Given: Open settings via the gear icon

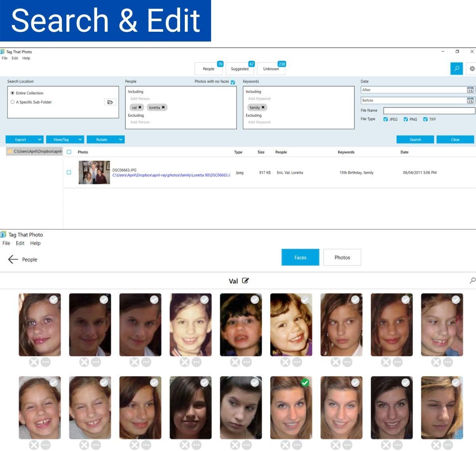Looking at the screenshot, I should 472,69.
